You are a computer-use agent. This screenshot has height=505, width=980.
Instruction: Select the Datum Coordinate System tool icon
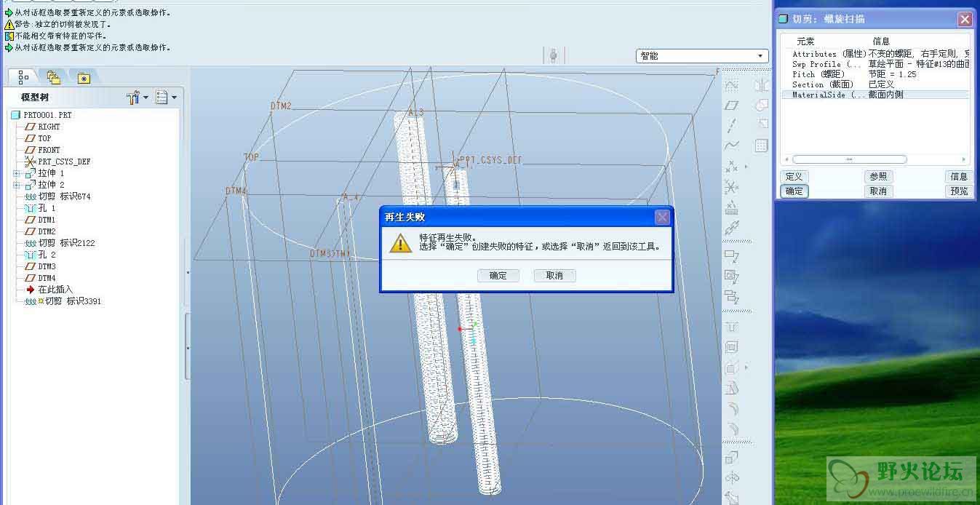click(732, 187)
